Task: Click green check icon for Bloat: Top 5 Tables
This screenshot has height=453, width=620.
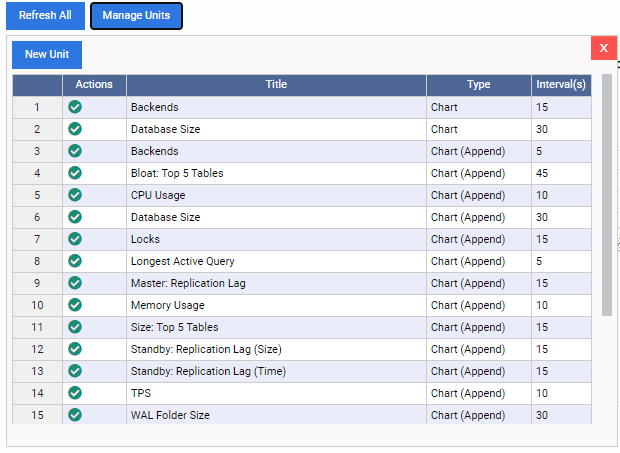Action: point(75,173)
